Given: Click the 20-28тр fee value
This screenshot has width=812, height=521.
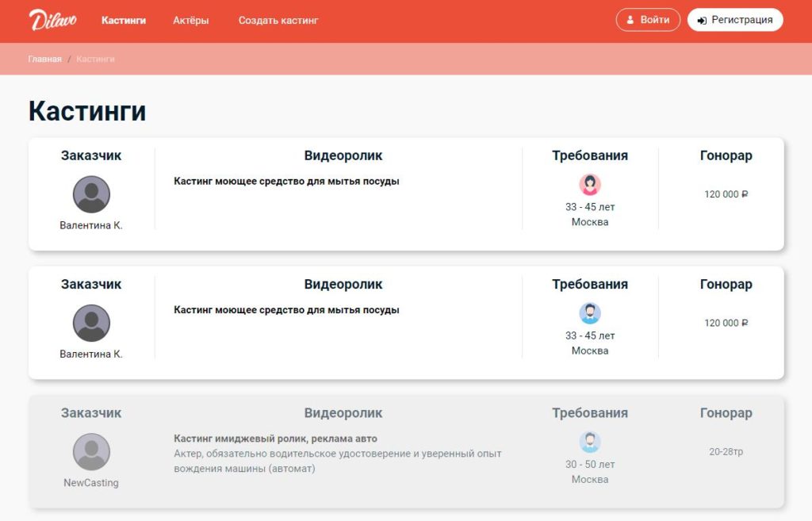Looking at the screenshot, I should click(726, 451).
